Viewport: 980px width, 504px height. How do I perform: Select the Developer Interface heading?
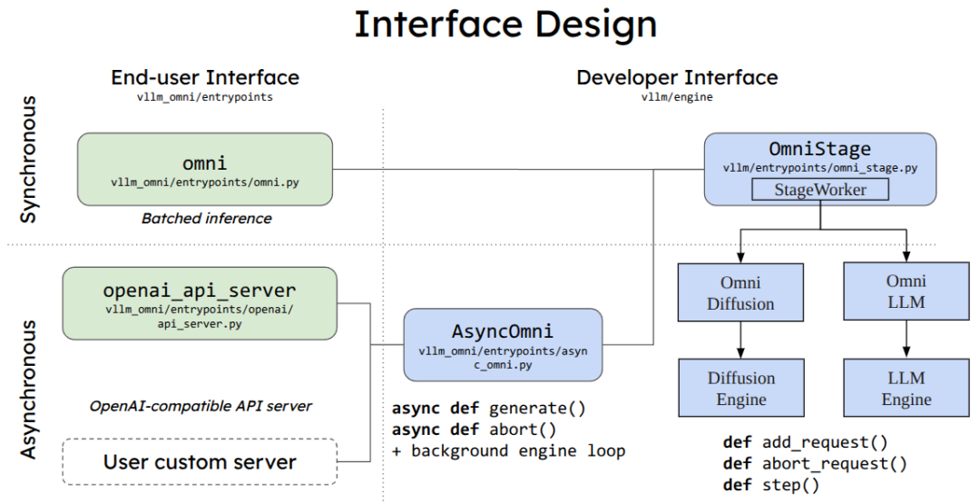coord(677,77)
